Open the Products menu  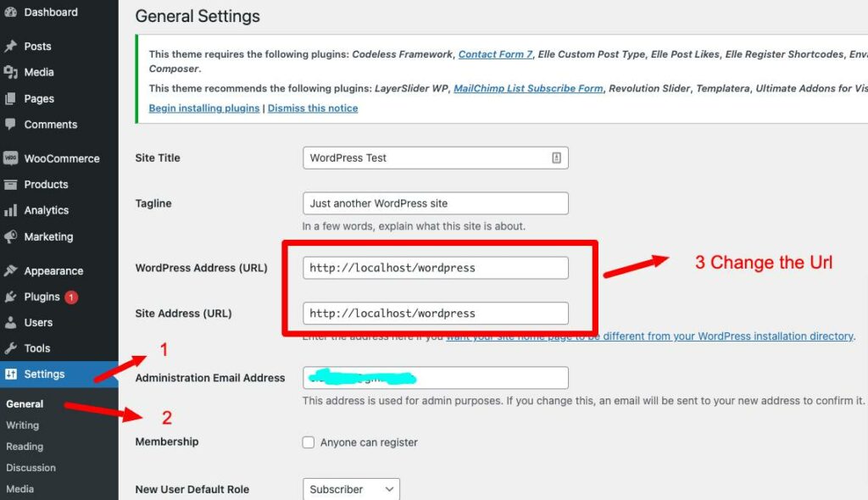coord(46,185)
